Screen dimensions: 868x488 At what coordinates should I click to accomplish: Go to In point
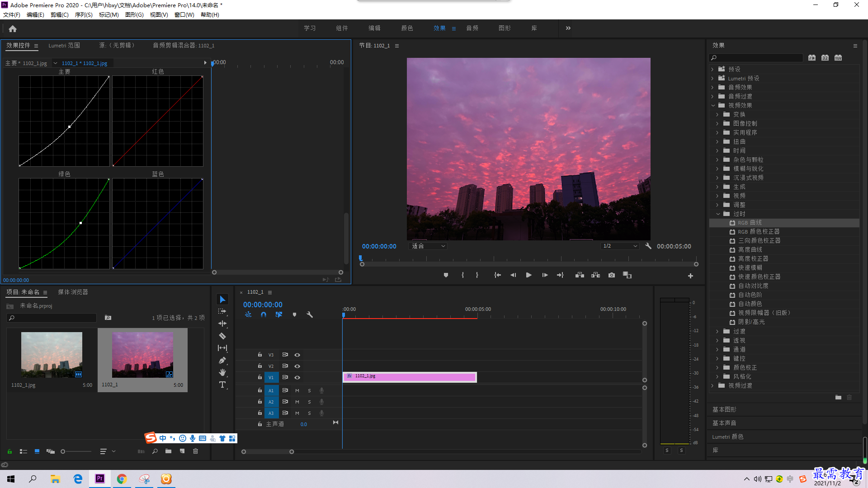(497, 275)
